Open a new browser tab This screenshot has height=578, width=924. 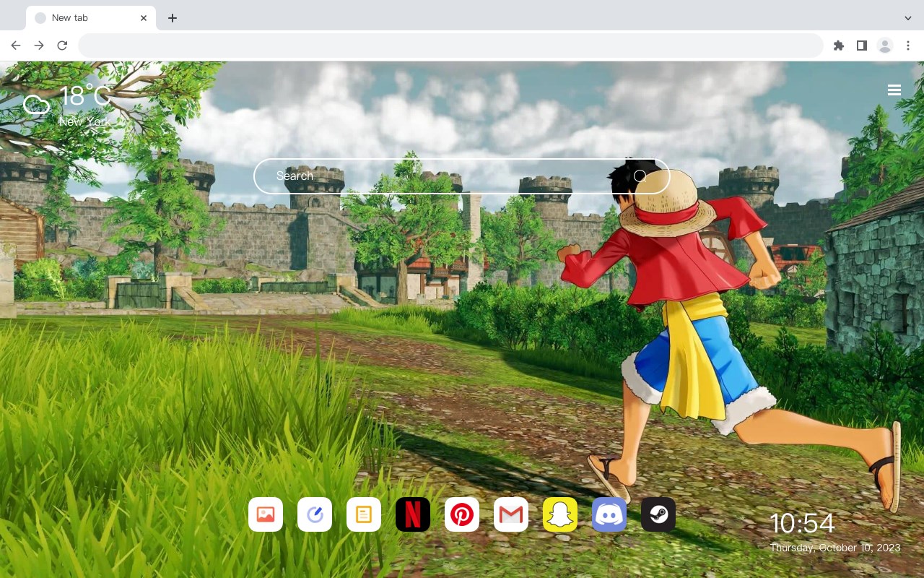(x=173, y=18)
